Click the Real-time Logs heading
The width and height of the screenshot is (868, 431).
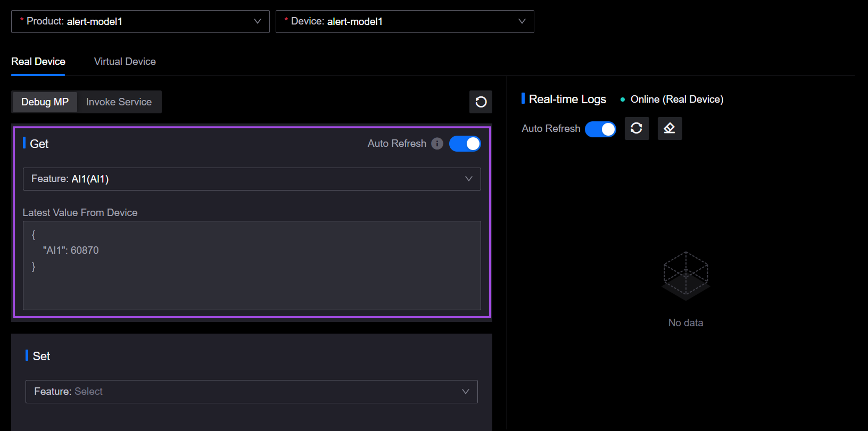pos(567,99)
